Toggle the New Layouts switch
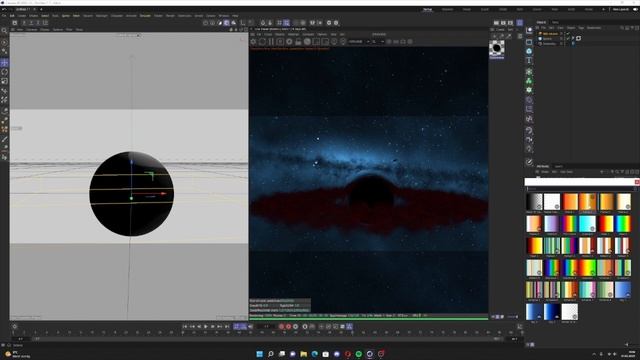Screen dimensions: 640x360 [x=636, y=9]
